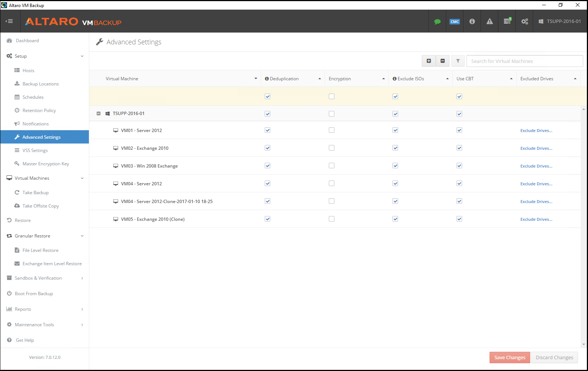
Task: Click the Exclude ISOs info icon
Action: tap(395, 79)
